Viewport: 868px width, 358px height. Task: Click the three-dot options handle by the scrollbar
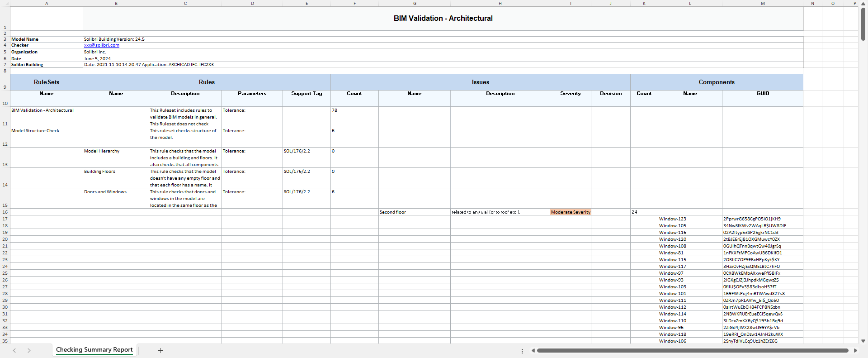(522, 351)
